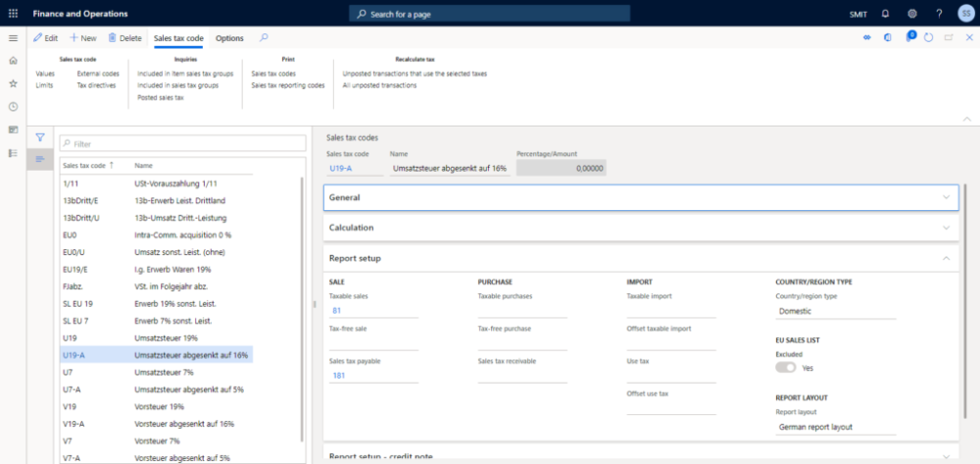Open Recent clock icon in the sidebar
980x464 pixels.
13,106
